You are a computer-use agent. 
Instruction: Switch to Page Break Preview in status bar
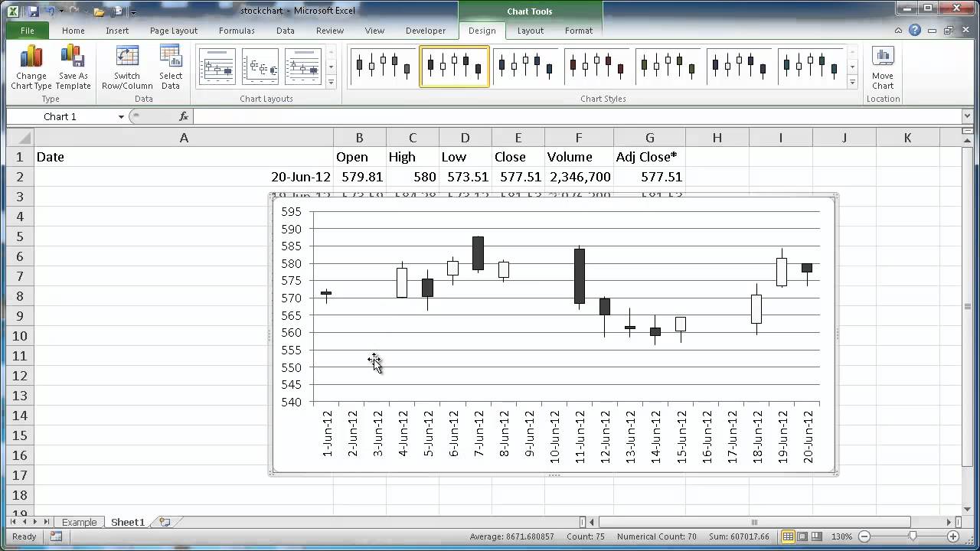tap(816, 536)
